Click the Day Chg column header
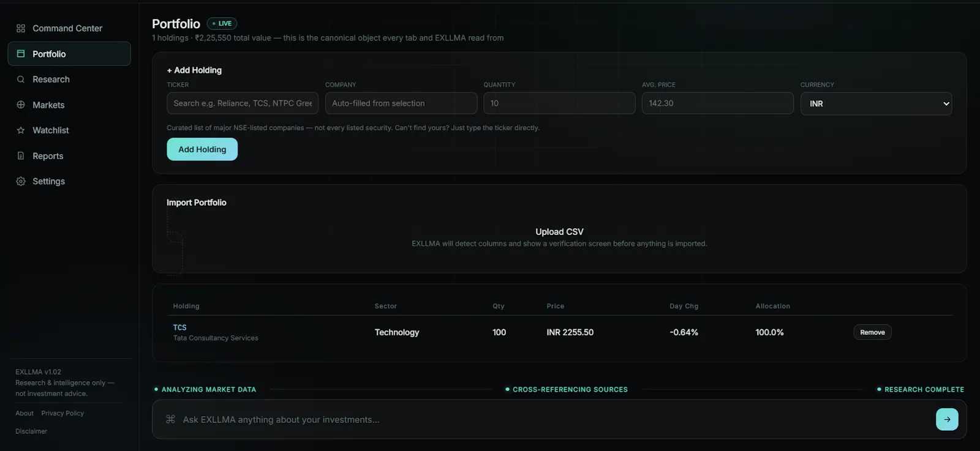Image resolution: width=980 pixels, height=451 pixels. [x=684, y=306]
